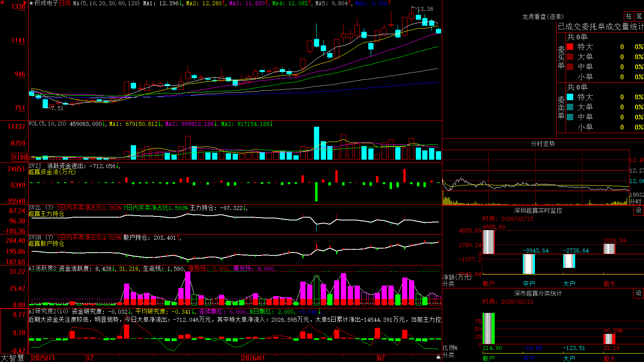The image size is (644, 362).
Task: Click the 13.36 high price label
Action: pyautogui.click(x=425, y=9)
